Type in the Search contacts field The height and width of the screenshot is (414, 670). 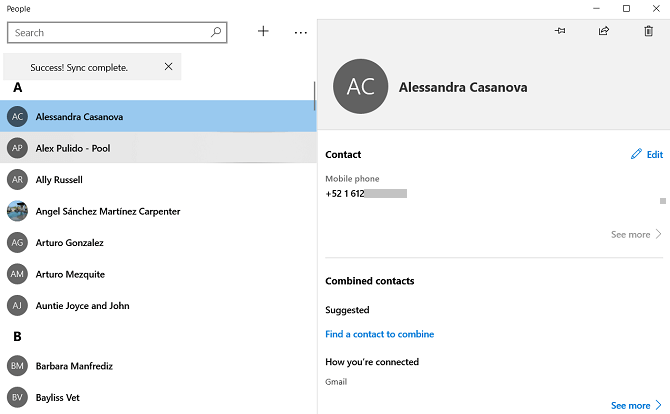(110, 32)
